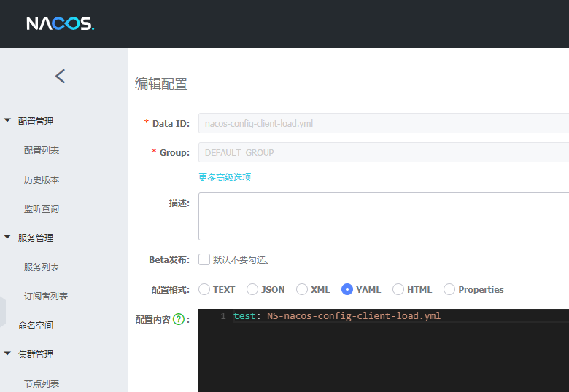Collapse the 配置管理 menu arrow
Screen dimensions: 569x392
pyautogui.click(x=7, y=120)
